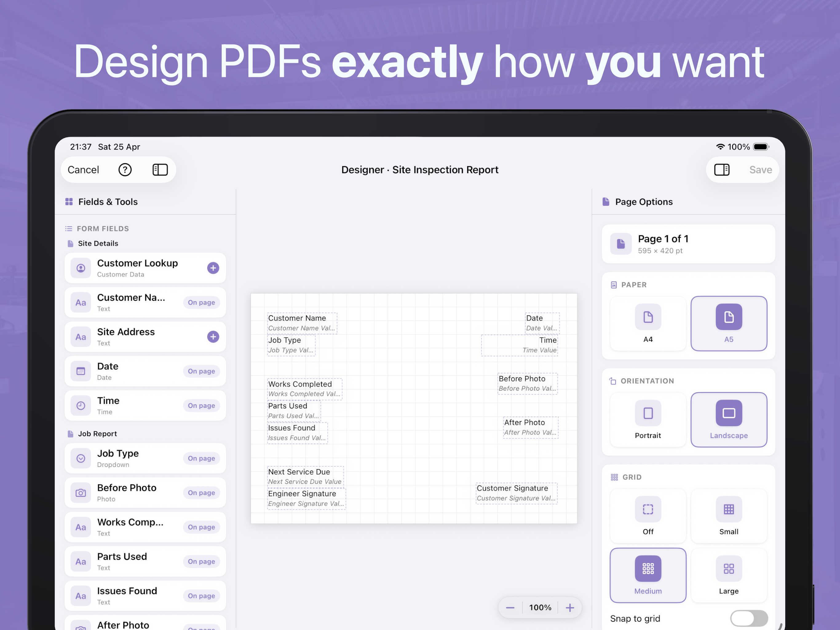Click On page badge for Job Type

coord(201,458)
